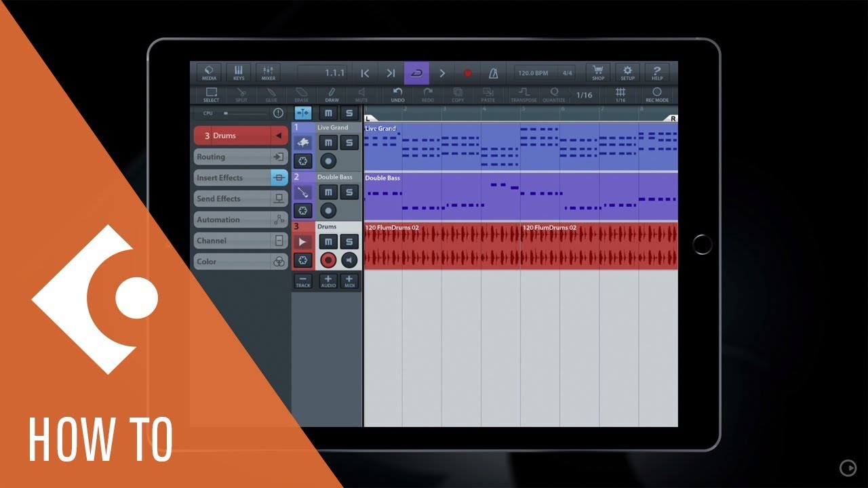Toggle monitoring on the Drums track
868x488 pixels.
coord(349,260)
